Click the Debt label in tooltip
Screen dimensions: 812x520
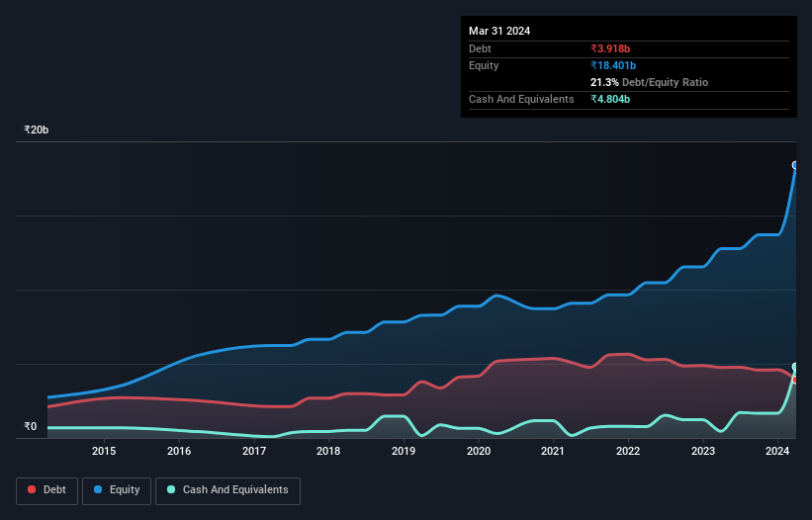[480, 48]
